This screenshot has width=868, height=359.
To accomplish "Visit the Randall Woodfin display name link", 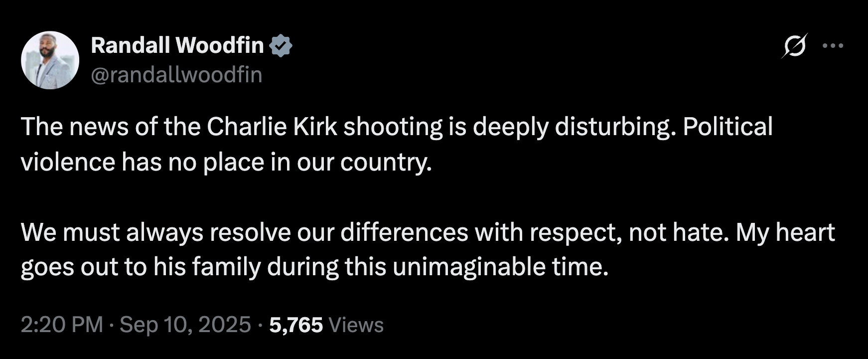I will click(x=177, y=46).
